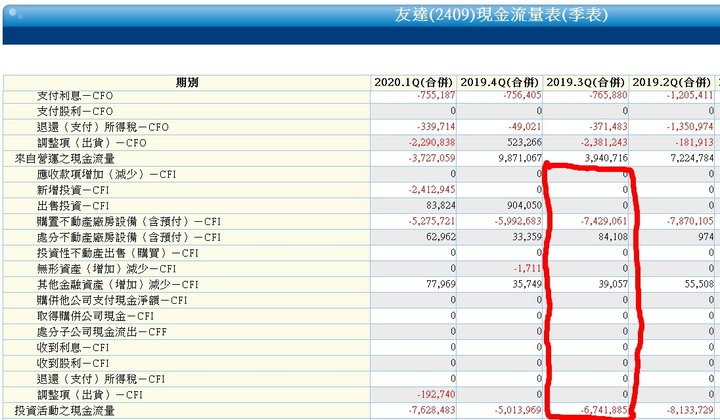Select the value -5,275,721 in 購置不動產 row

tap(432, 221)
